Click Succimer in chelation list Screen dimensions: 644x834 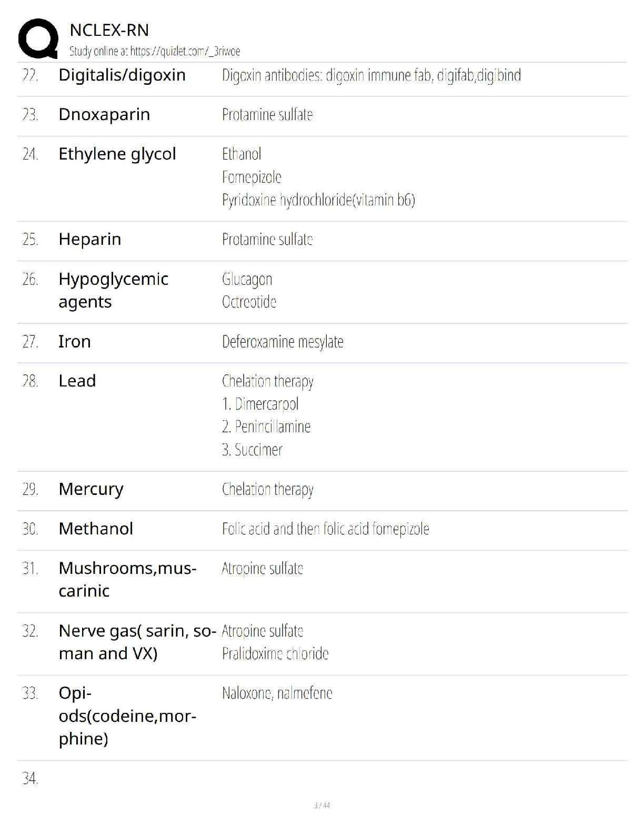tap(252, 450)
